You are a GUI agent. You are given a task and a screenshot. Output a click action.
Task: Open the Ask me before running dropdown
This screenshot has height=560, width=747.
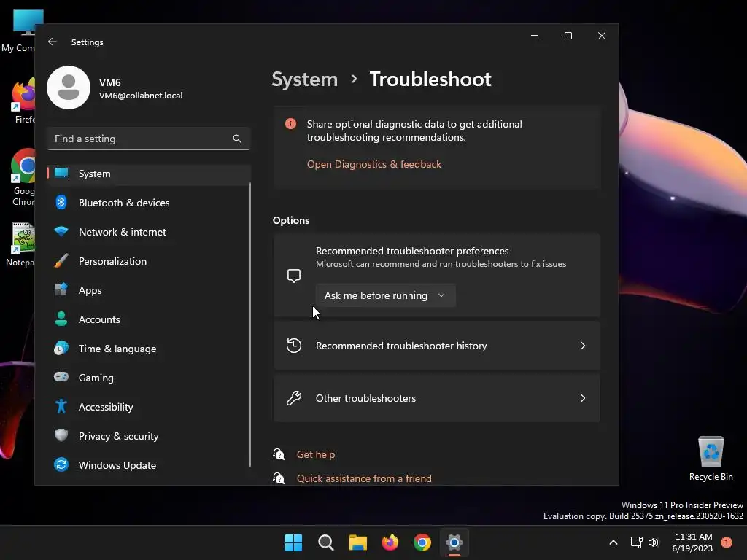[385, 295]
